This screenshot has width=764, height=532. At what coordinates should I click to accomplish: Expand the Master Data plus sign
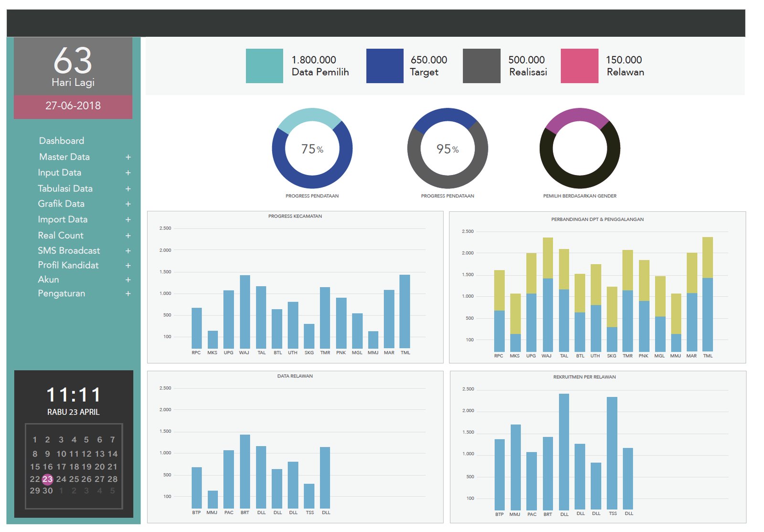(x=128, y=157)
